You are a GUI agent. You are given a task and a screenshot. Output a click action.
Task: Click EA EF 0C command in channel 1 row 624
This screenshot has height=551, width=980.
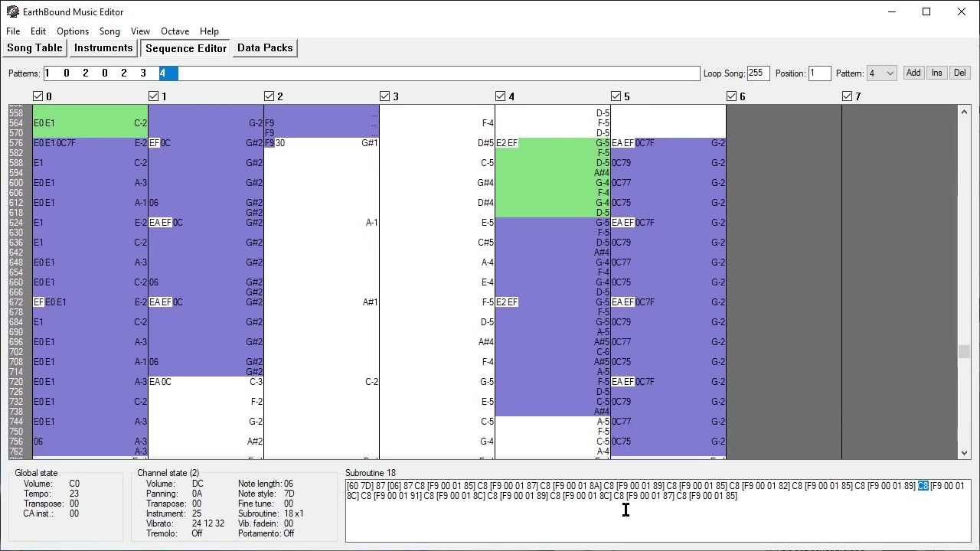(166, 223)
